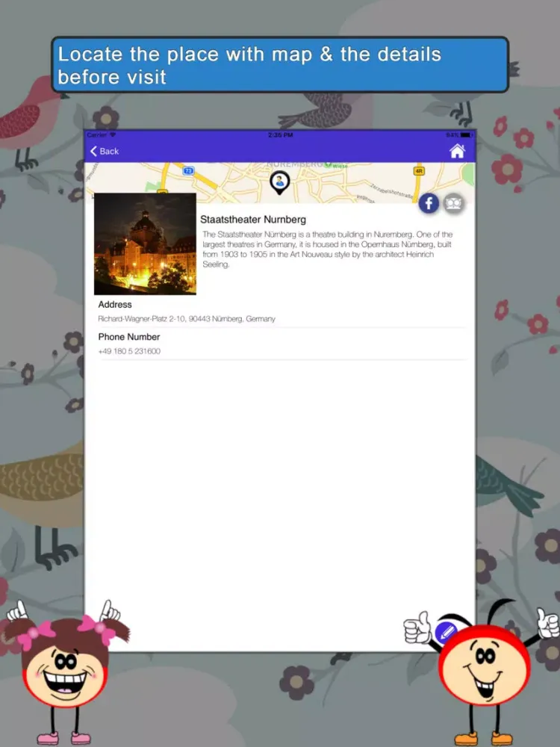560x747 pixels.
Task: Tap the gray round icon beside Facebook
Action: pos(454,204)
